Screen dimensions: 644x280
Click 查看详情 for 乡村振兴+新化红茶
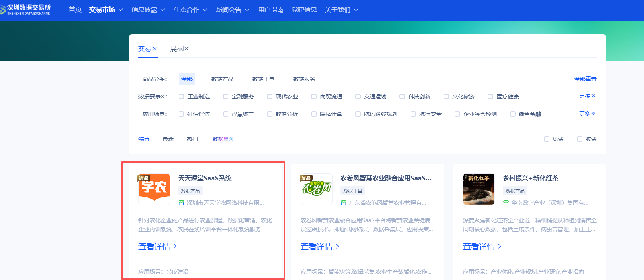[x=479, y=247]
